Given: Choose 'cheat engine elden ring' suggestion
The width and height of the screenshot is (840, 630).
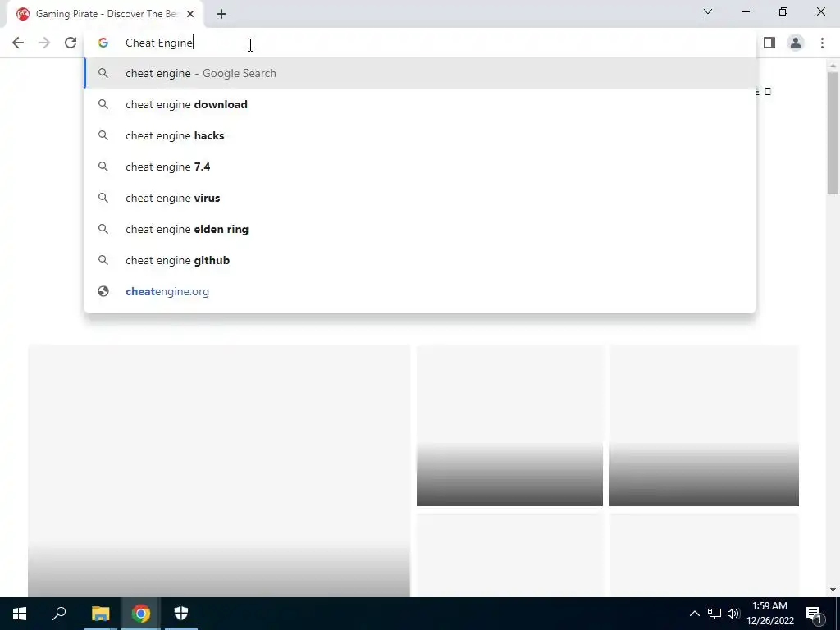Looking at the screenshot, I should tap(420, 230).
